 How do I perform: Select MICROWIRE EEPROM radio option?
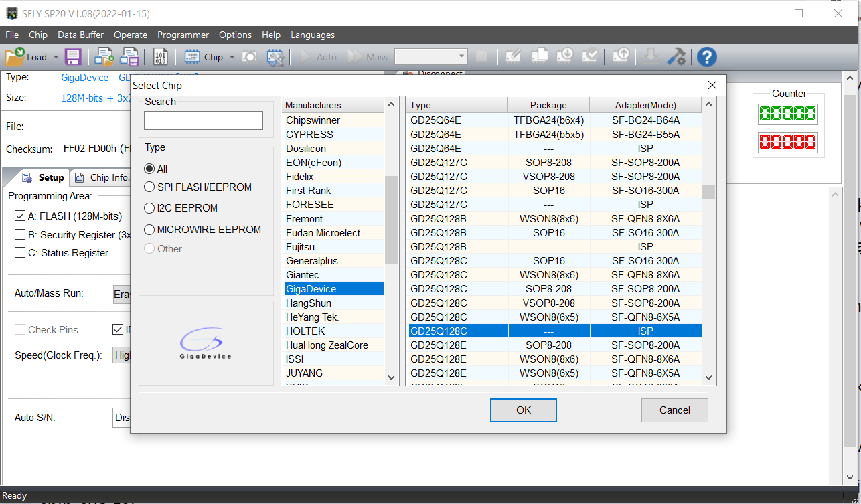149,230
